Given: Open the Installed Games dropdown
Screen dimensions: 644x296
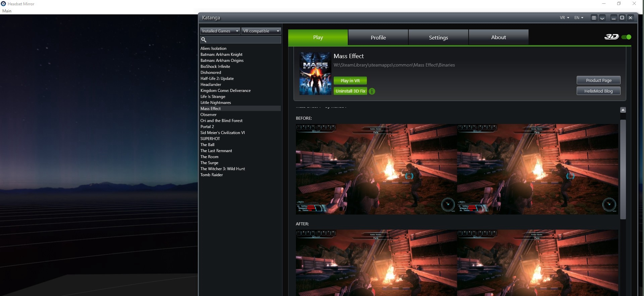Looking at the screenshot, I should point(220,31).
